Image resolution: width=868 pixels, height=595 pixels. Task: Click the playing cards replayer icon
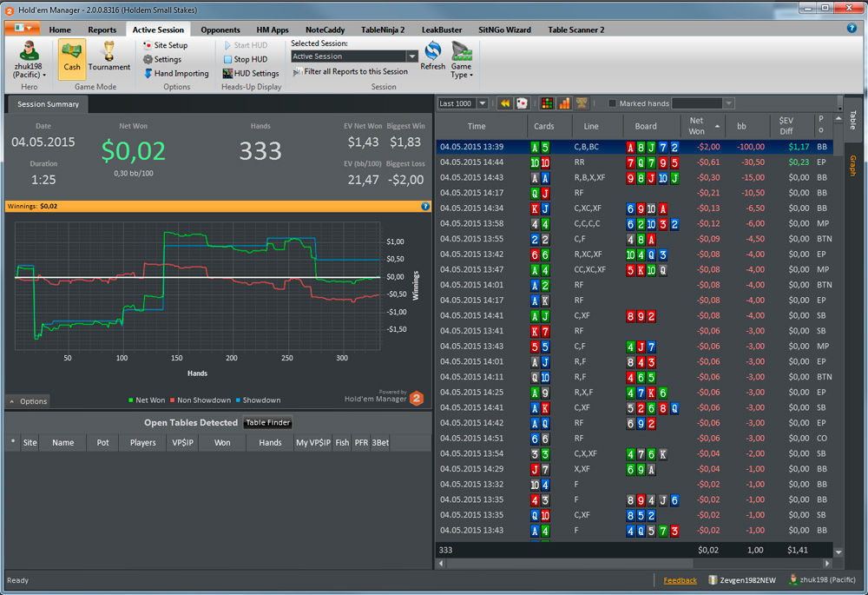(522, 103)
